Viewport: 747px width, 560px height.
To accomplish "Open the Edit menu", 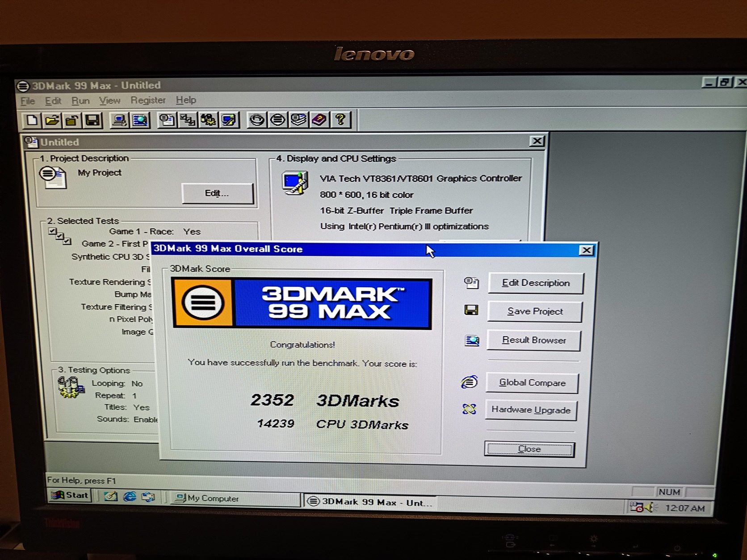I will [x=53, y=101].
